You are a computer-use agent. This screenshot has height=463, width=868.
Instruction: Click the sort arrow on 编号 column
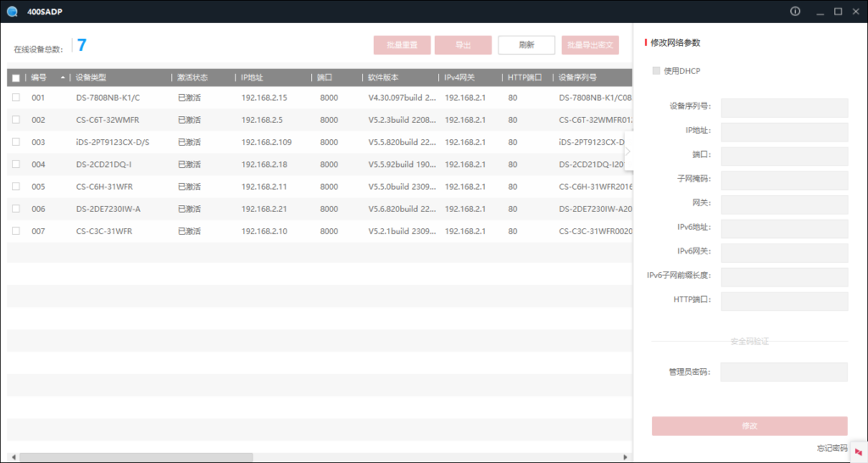click(63, 78)
